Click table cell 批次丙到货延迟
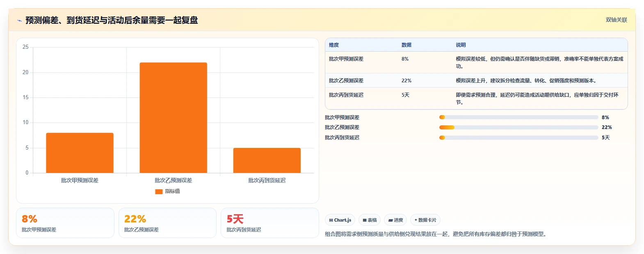 pos(346,95)
